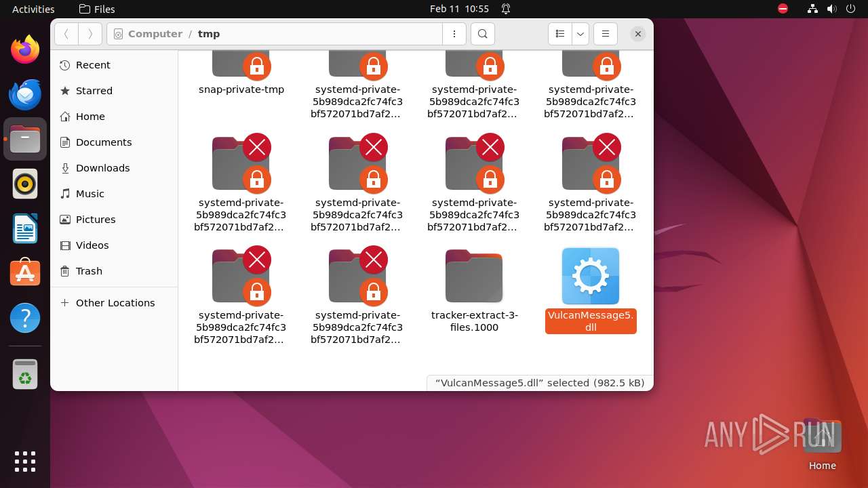Open Documents in the sidebar
Viewport: 868px width, 488px height.
point(114,142)
